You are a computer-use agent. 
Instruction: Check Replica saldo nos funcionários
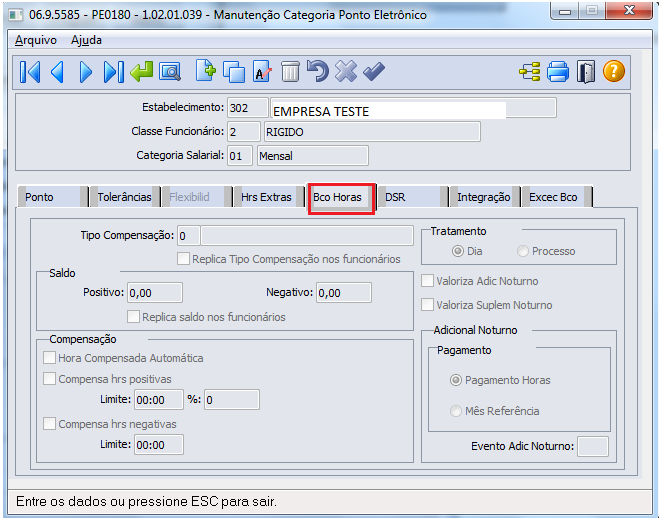133,317
